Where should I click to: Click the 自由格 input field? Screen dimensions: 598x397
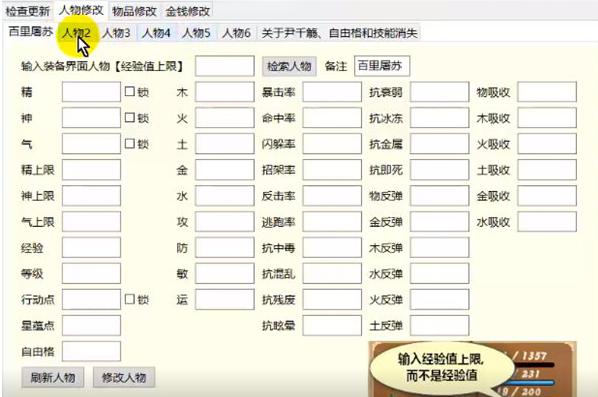pos(91,351)
